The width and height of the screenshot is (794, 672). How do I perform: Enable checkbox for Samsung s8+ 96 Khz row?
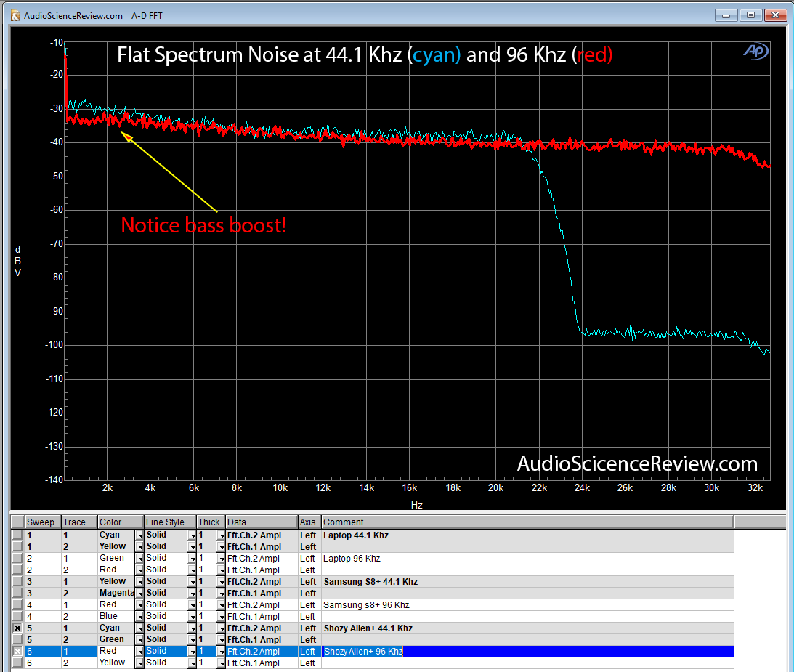pos(17,604)
